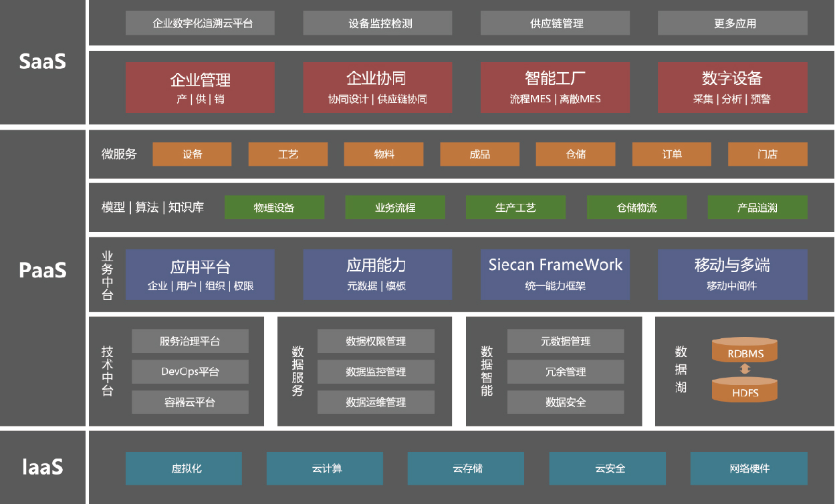Click the 物料 microservice block
The height and width of the screenshot is (504, 835).
(x=384, y=154)
